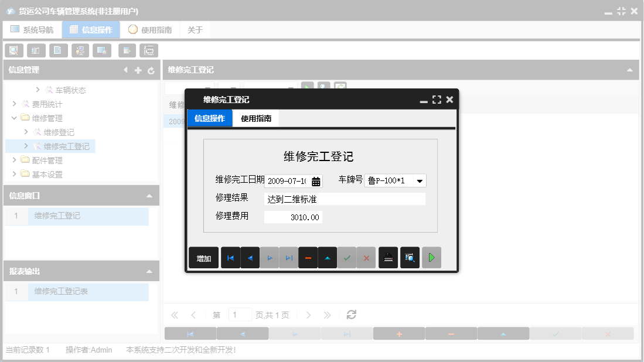Collapse the 维修管理 folder in the tree
The height and width of the screenshot is (362, 644).
(x=14, y=118)
